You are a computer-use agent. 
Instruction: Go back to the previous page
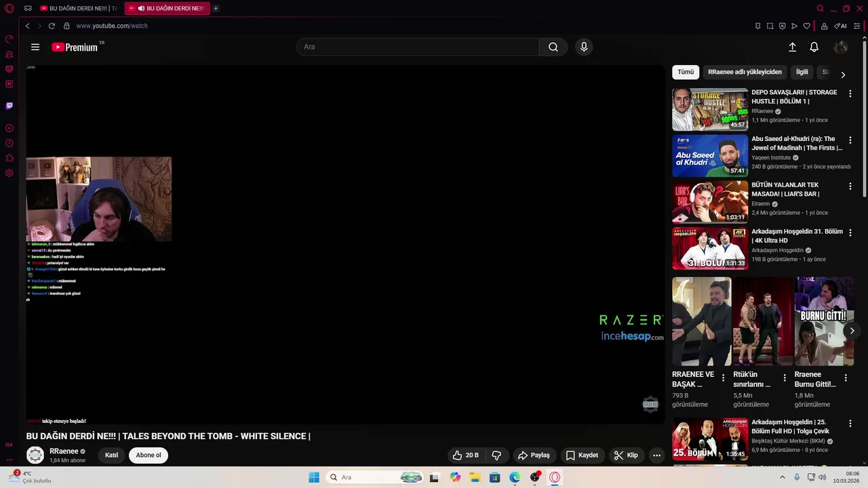pyautogui.click(x=27, y=26)
